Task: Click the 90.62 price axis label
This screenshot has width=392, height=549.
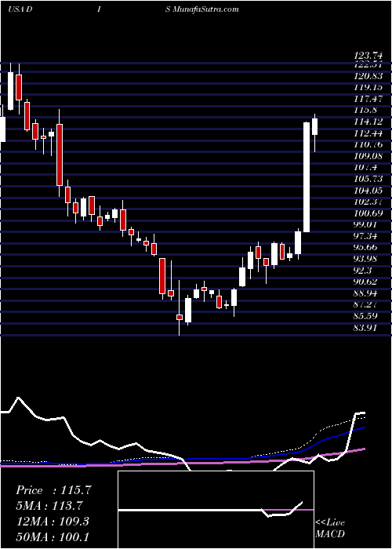Action: pos(366,282)
